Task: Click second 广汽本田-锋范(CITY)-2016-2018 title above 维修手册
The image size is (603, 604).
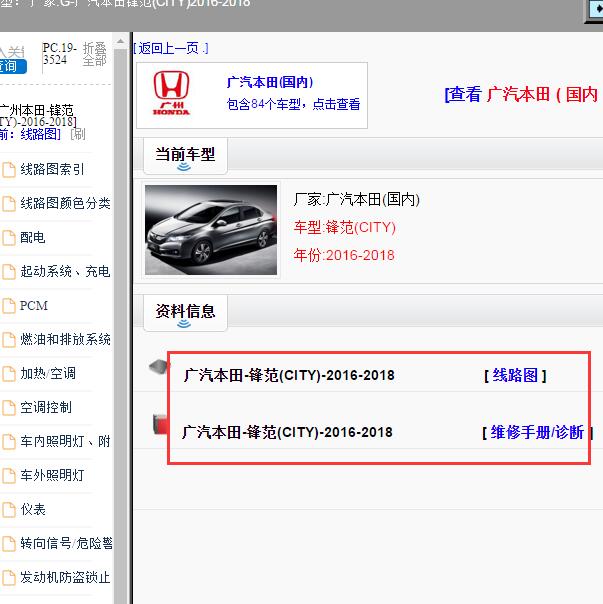Action: [x=287, y=432]
